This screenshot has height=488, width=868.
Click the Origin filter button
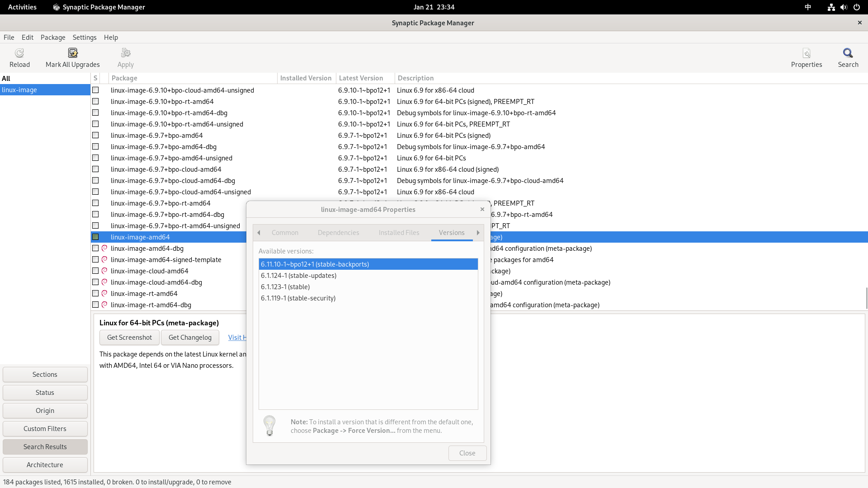(x=45, y=411)
